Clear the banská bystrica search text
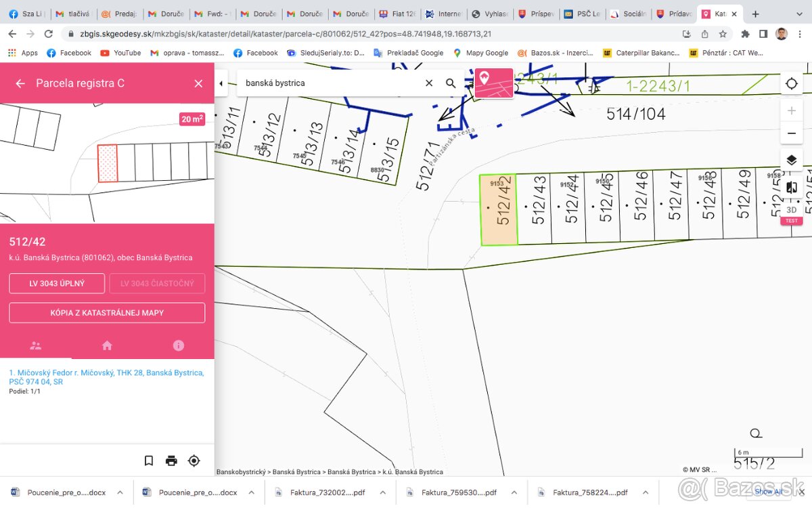 pyautogui.click(x=429, y=83)
